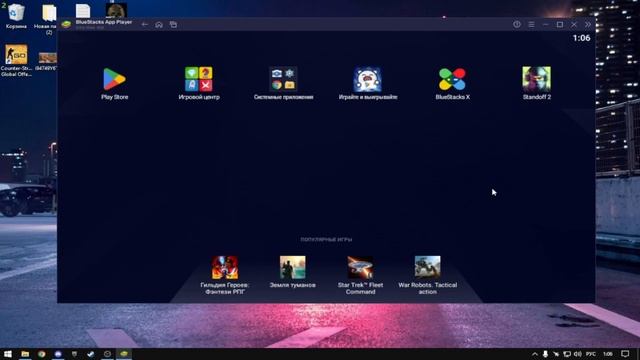This screenshot has height=360, width=640.
Task: Click taskbar clock
Action: click(x=608, y=354)
